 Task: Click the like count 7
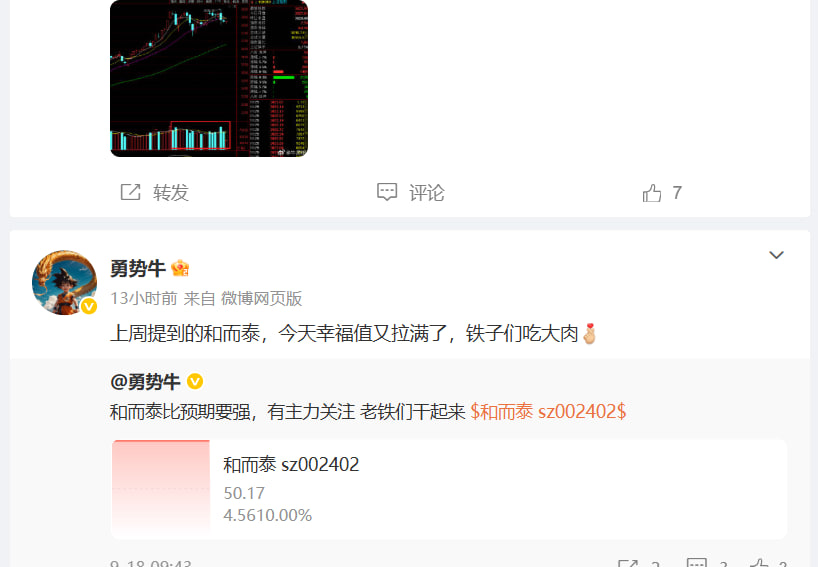(677, 193)
